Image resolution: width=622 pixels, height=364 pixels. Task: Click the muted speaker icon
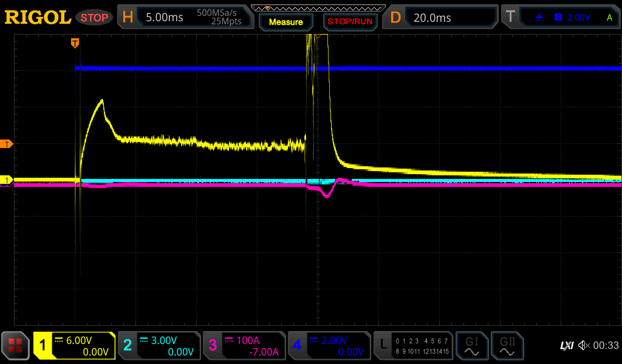pos(583,346)
